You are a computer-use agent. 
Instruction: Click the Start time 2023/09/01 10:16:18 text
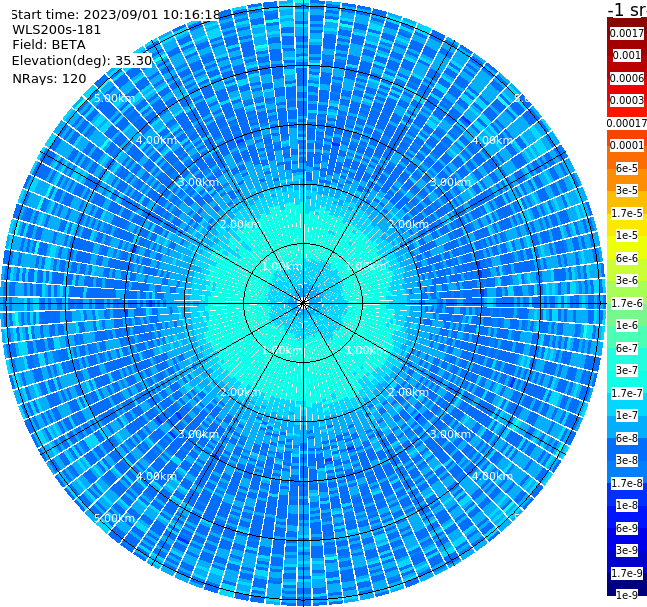pyautogui.click(x=116, y=14)
